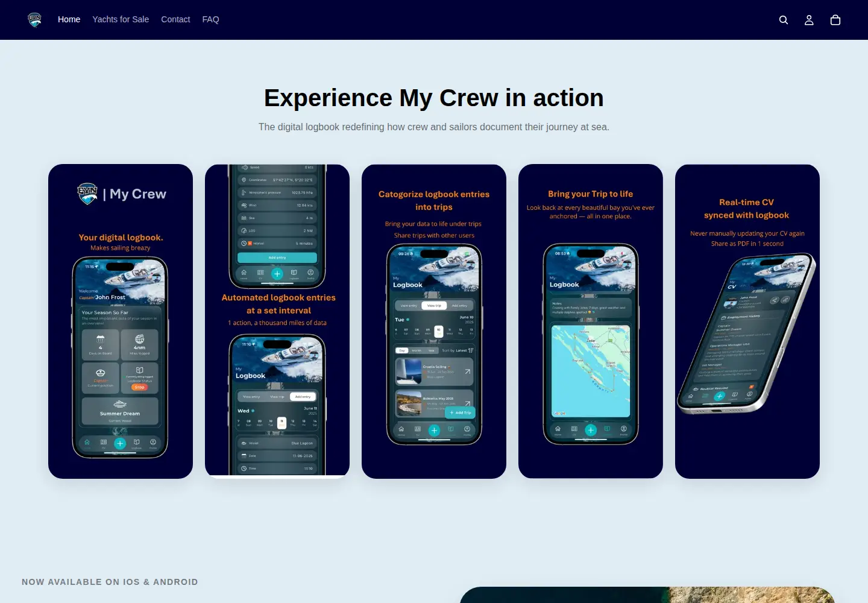Click the 'Experience My Crew in action' heading
The image size is (868, 603).
(434, 98)
